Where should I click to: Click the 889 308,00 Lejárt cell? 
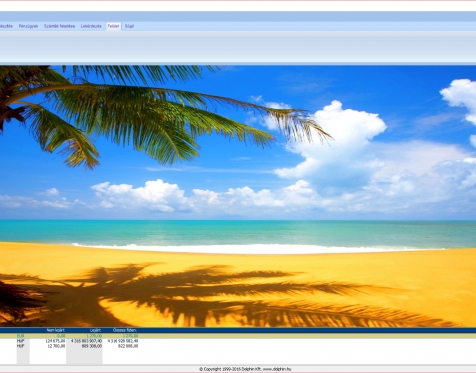click(92, 346)
